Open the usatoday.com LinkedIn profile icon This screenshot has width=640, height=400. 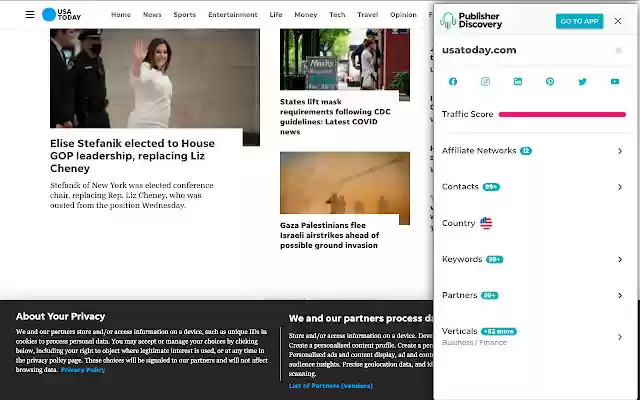click(518, 82)
